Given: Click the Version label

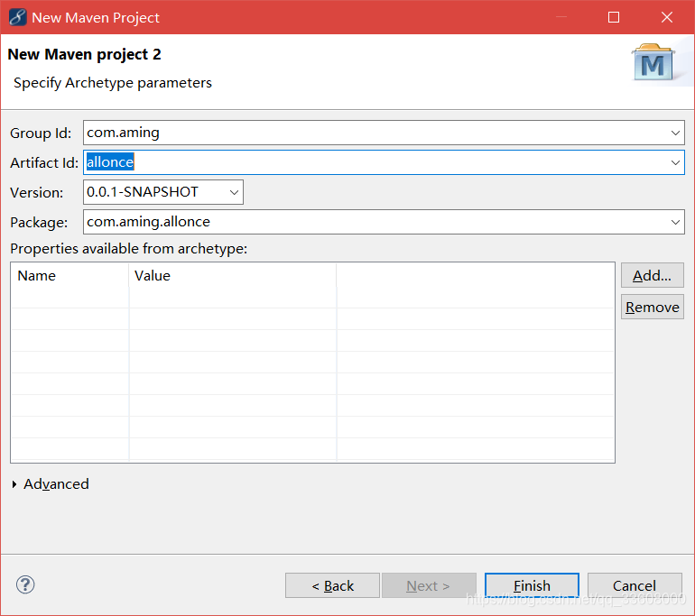Looking at the screenshot, I should (x=37, y=192).
